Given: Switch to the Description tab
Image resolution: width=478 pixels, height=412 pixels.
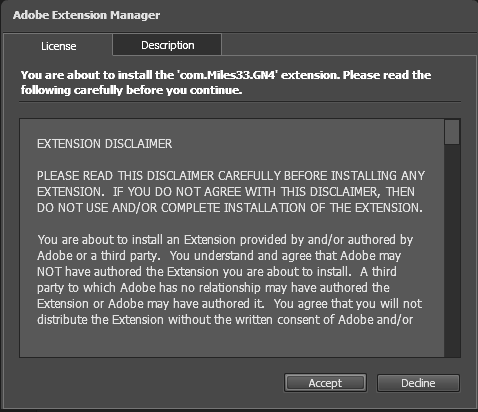Looking at the screenshot, I should tap(167, 45).
